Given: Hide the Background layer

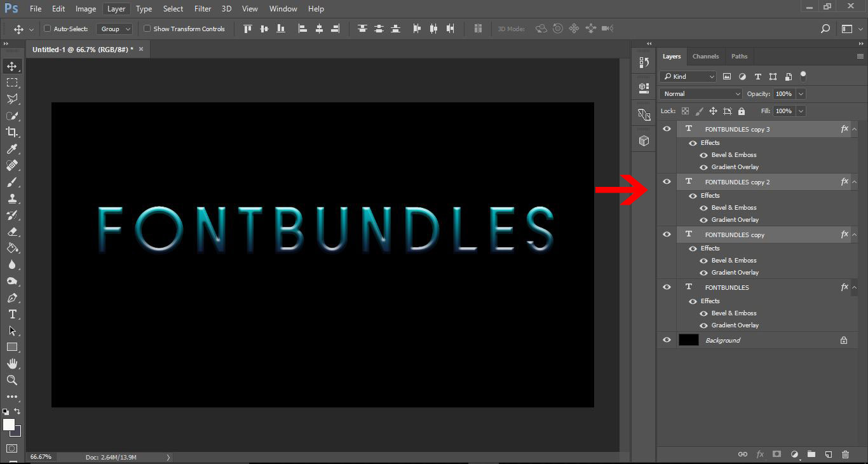Looking at the screenshot, I should click(x=667, y=340).
